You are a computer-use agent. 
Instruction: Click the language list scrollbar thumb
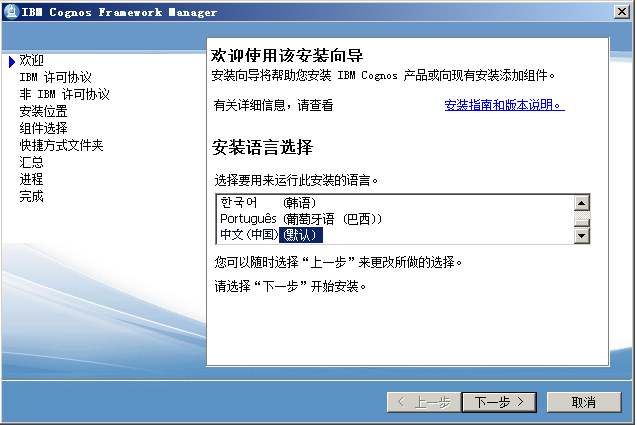click(582, 222)
